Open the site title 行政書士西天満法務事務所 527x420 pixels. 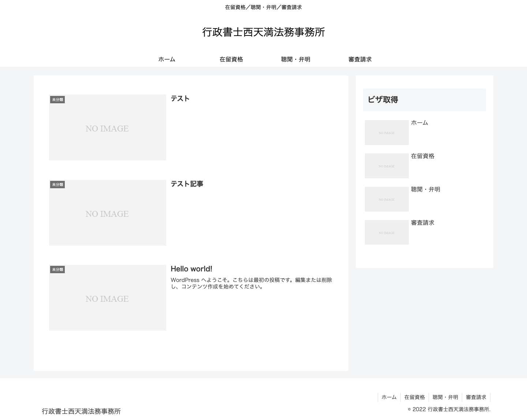[264, 32]
